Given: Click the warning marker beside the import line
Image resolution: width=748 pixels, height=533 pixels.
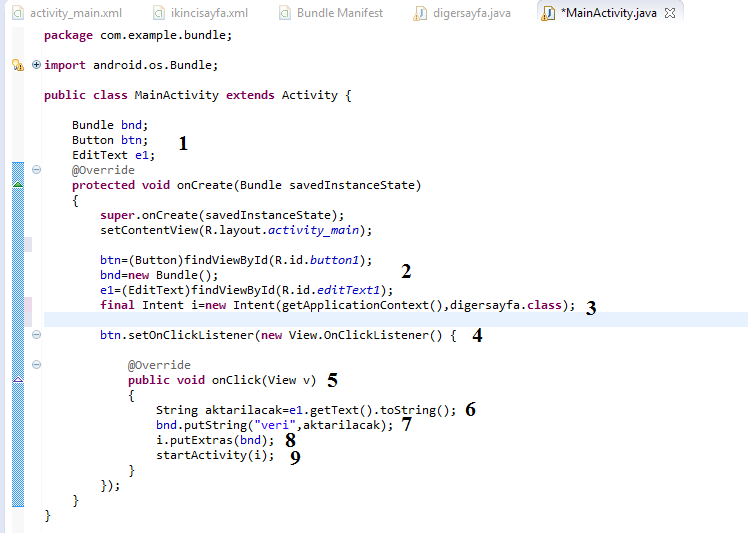Looking at the screenshot, I should pos(16,65).
